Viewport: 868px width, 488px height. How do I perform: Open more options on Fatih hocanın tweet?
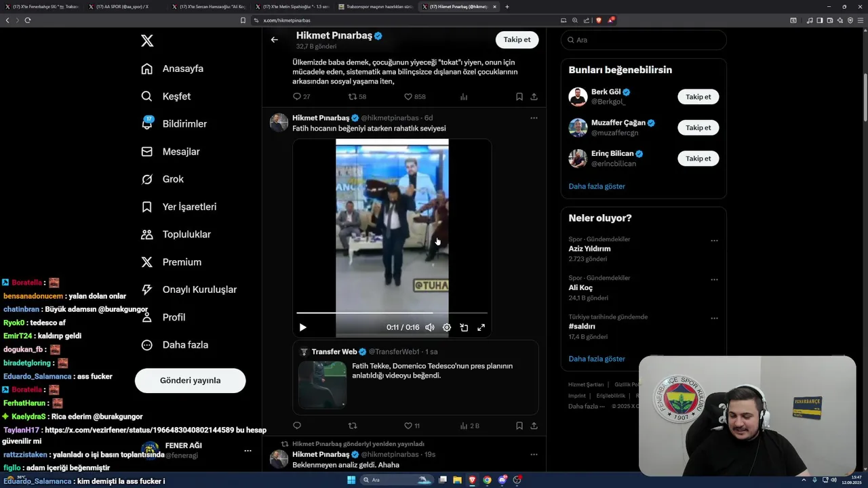534,118
